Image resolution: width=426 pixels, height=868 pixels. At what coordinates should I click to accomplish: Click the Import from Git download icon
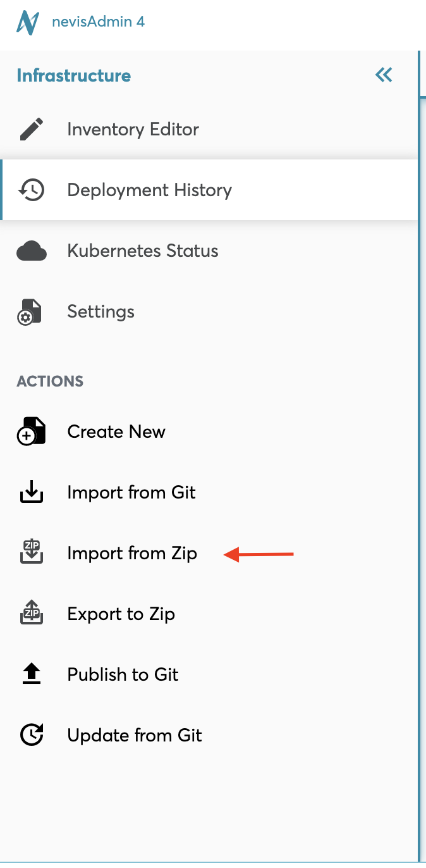click(x=31, y=493)
